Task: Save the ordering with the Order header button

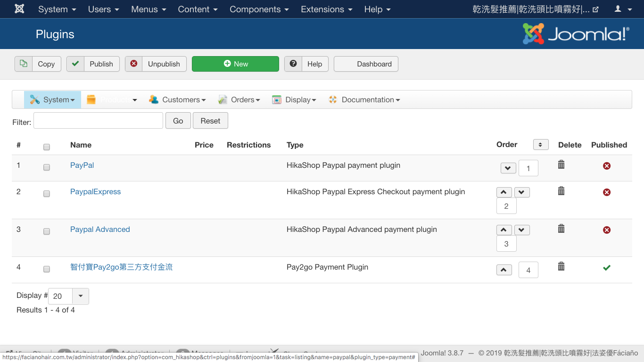Action: (x=541, y=145)
